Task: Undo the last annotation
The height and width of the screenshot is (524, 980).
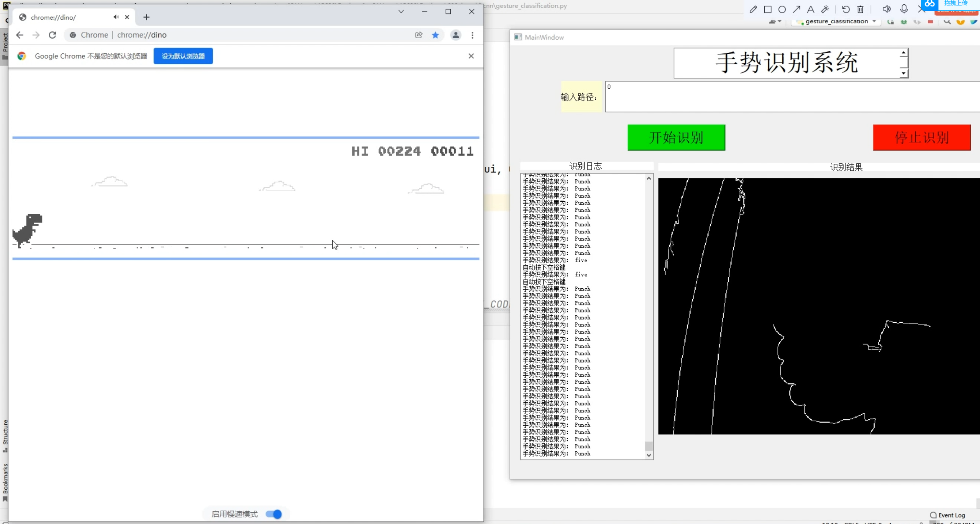Action: tap(846, 9)
